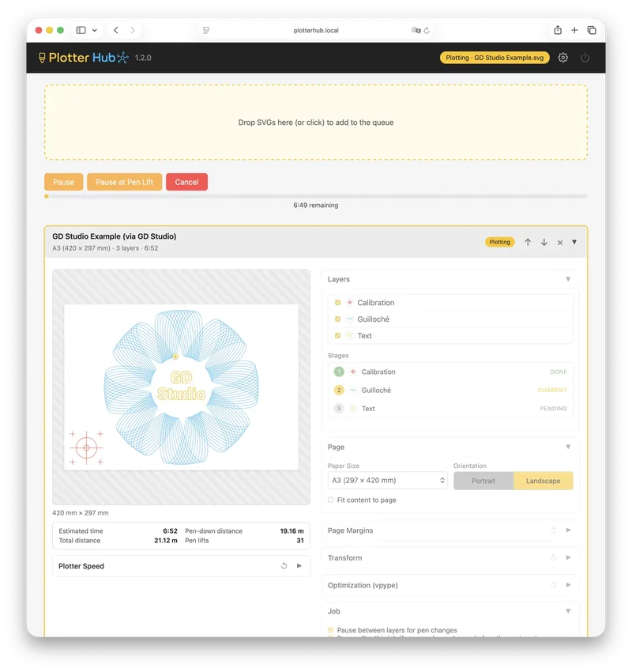The width and height of the screenshot is (632, 672).
Task: Collapse the Page section
Action: tap(568, 447)
